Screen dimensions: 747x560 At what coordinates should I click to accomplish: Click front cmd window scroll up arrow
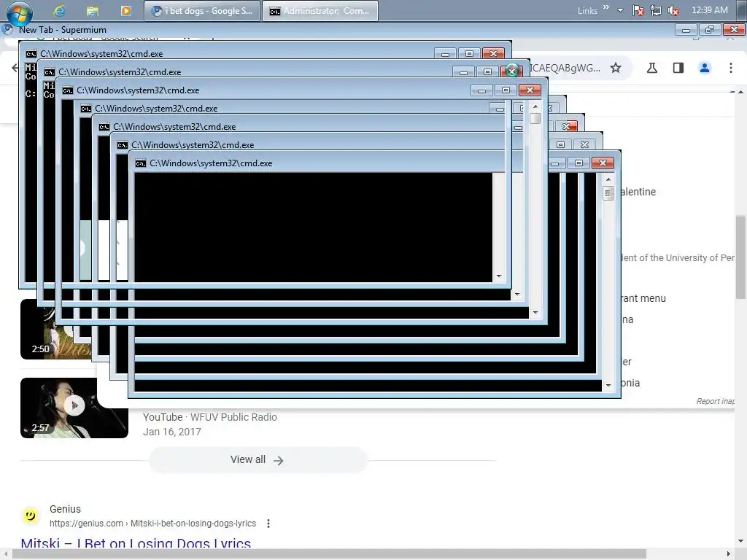608,179
